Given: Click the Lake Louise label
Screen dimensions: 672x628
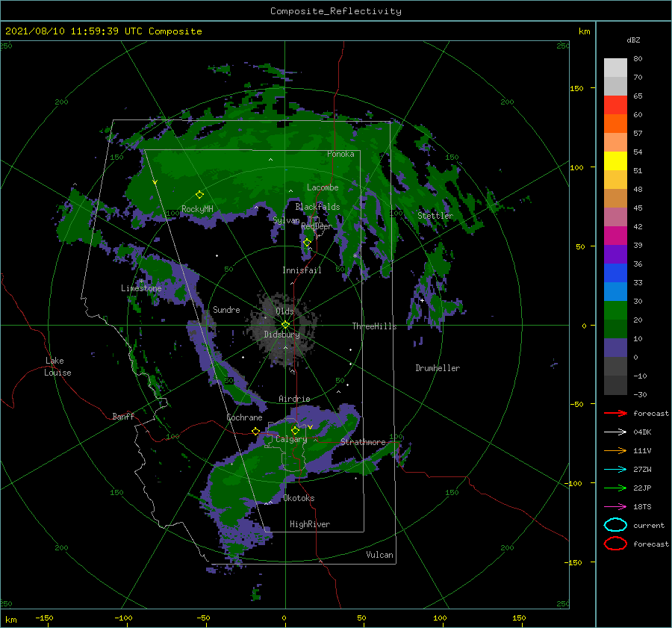Looking at the screenshot, I should tap(57, 367).
